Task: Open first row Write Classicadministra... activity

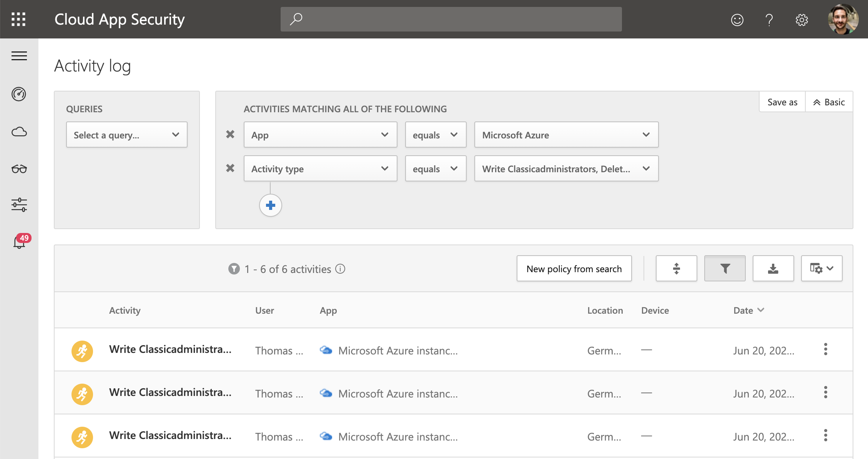Action: 170,349
